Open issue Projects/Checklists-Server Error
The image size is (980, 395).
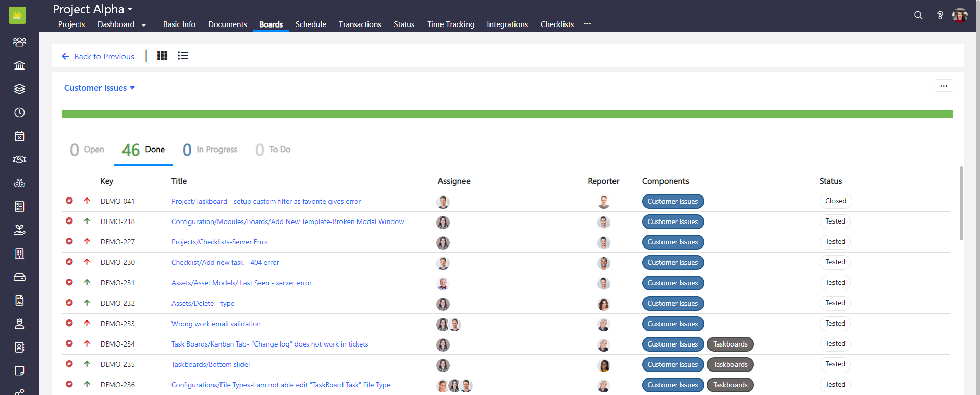coord(219,242)
